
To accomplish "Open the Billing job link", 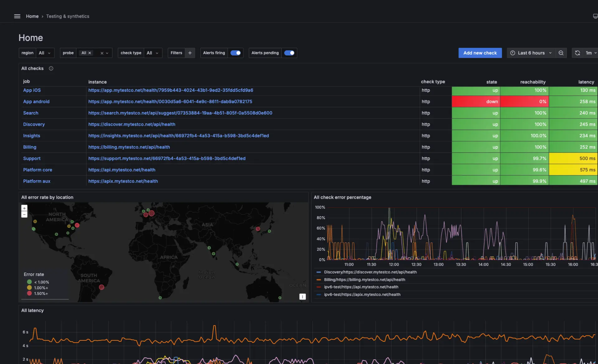I will point(30,147).
